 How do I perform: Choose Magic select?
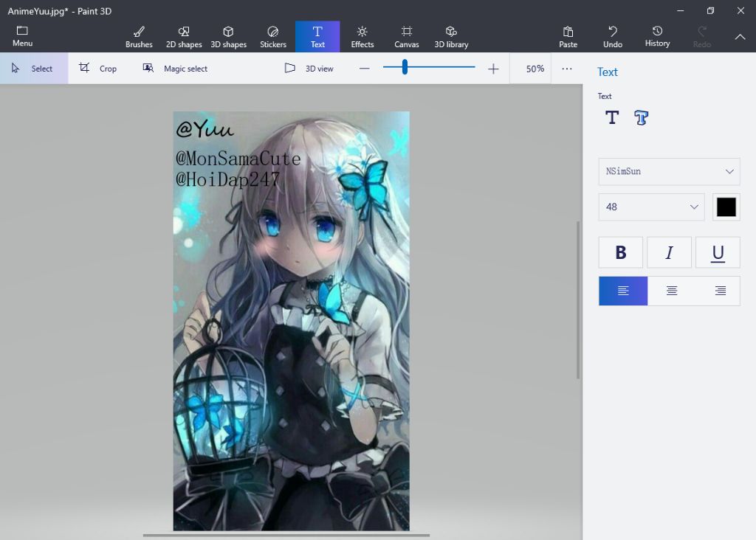coord(175,69)
